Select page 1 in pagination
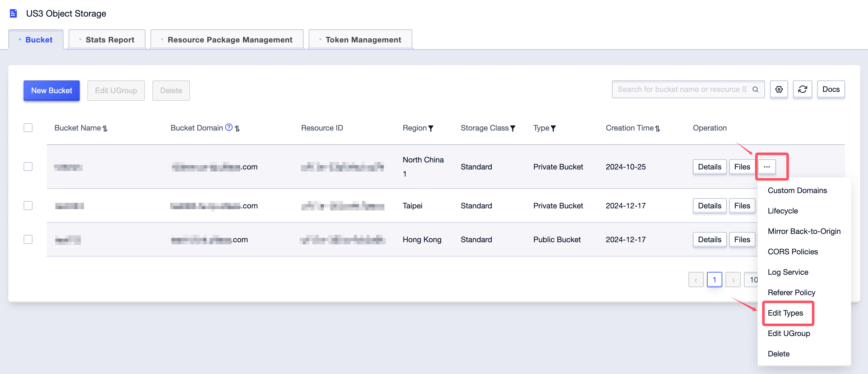This screenshot has width=868, height=374. [x=714, y=280]
